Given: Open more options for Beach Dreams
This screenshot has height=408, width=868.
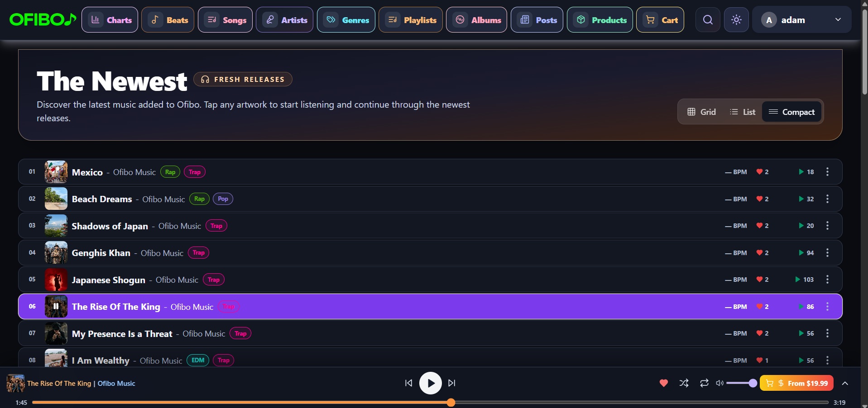Looking at the screenshot, I should pos(827,199).
